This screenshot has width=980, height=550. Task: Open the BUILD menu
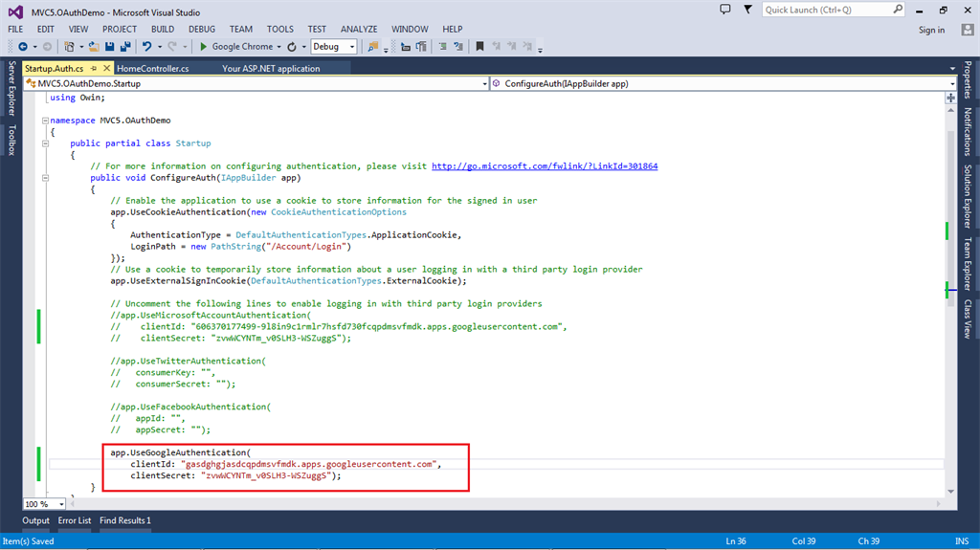click(162, 30)
